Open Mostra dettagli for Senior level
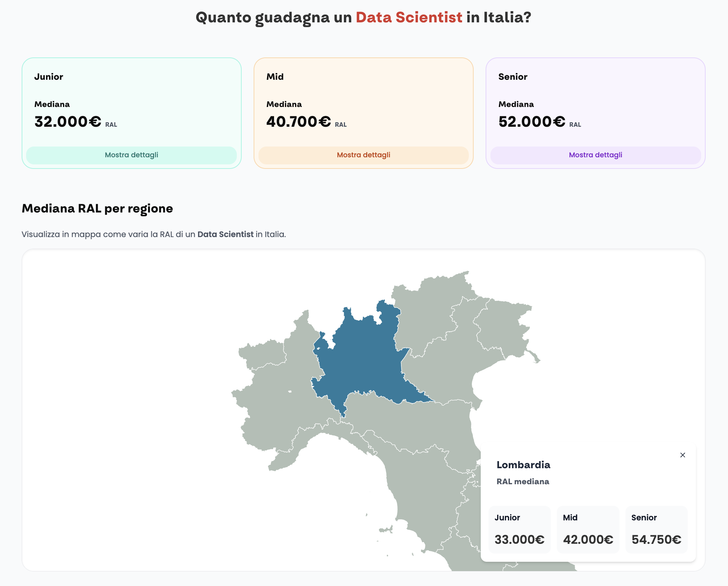Image resolution: width=728 pixels, height=586 pixels. (595, 155)
